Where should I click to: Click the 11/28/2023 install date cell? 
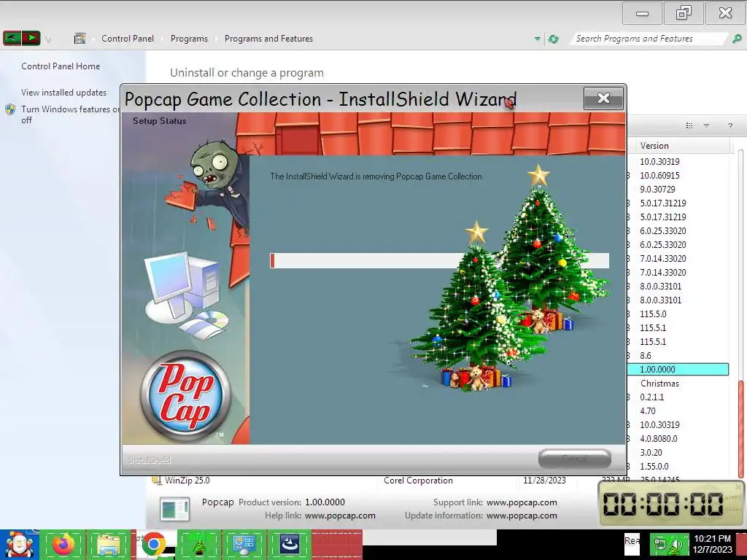544,481
